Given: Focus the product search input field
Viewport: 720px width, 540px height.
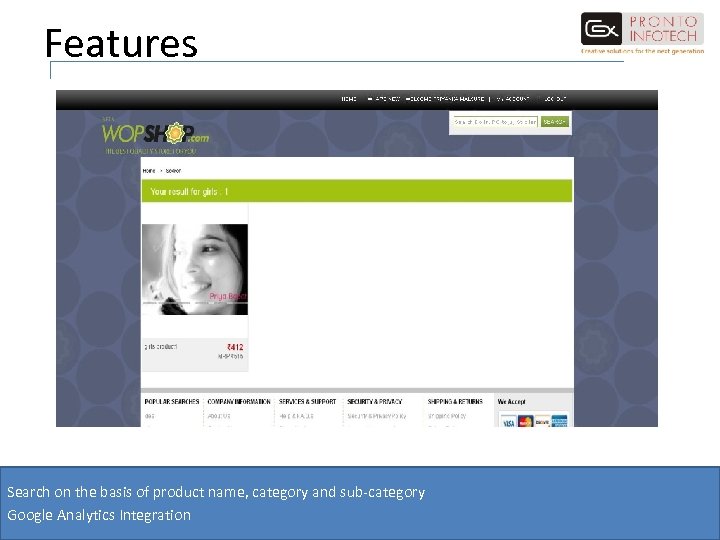Looking at the screenshot, I should [x=495, y=122].
